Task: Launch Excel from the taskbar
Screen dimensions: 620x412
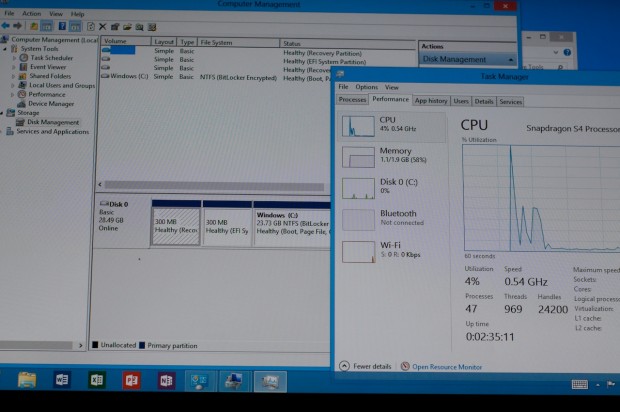Action: [96, 380]
